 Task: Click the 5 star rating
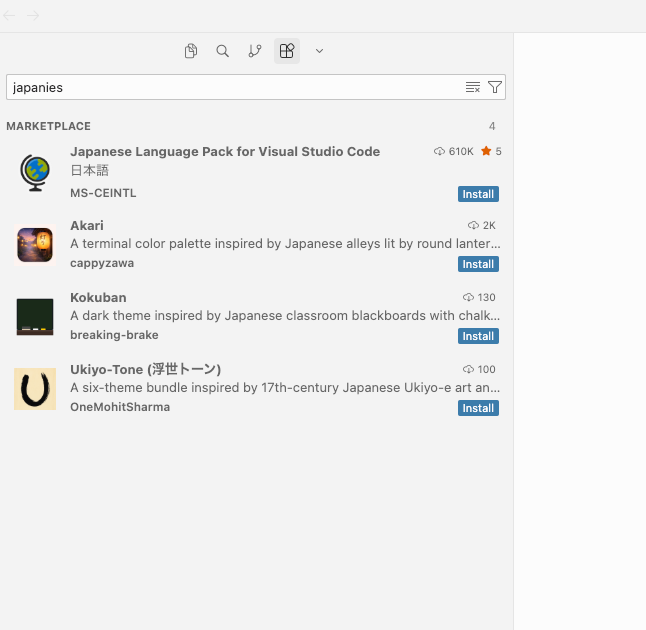[492, 152]
